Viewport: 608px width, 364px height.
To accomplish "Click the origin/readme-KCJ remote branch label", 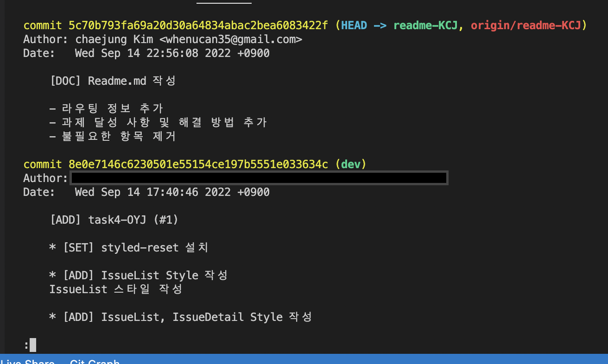I will pos(526,25).
